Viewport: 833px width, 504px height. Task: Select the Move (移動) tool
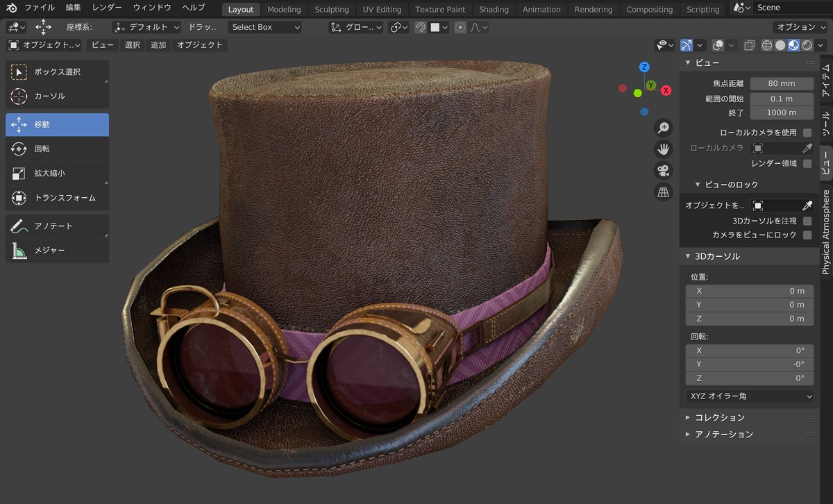[58, 125]
